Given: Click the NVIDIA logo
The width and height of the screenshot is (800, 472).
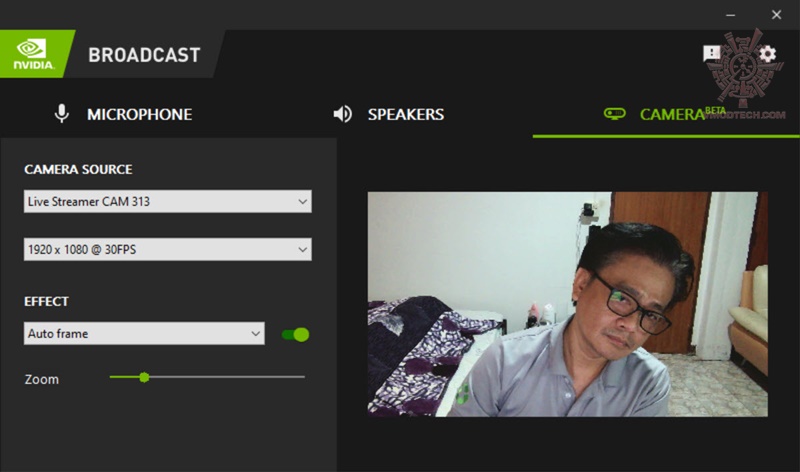Looking at the screenshot, I should point(34,54).
